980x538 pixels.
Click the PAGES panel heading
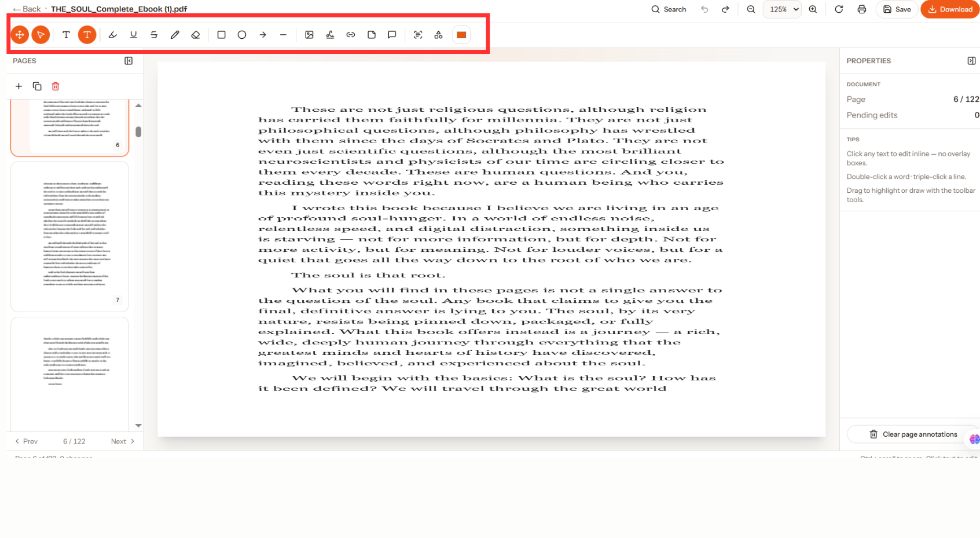[x=24, y=61]
